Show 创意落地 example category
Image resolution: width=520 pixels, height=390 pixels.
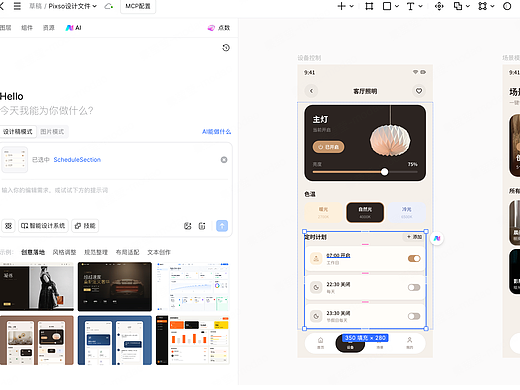pyautogui.click(x=33, y=252)
